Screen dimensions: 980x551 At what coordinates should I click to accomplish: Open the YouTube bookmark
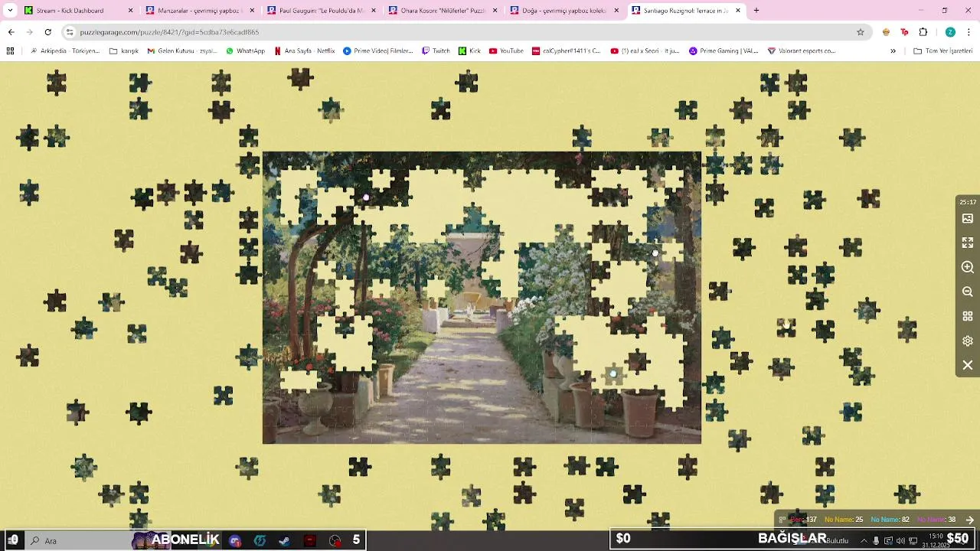tap(506, 51)
